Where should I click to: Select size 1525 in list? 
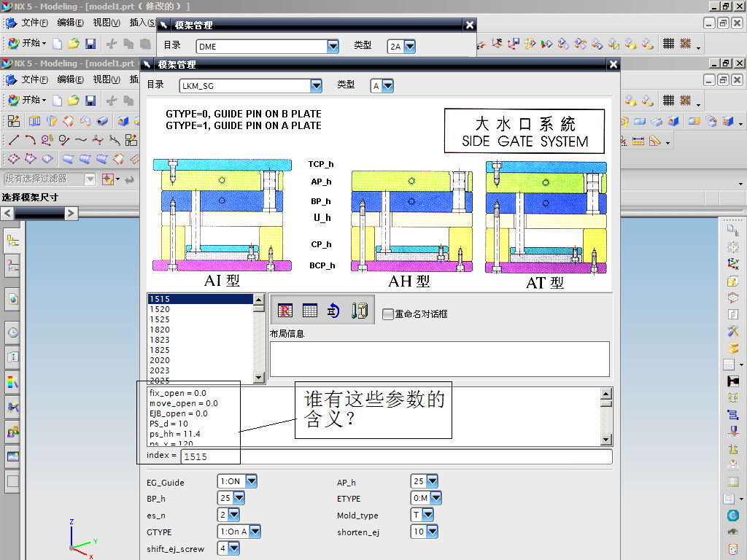coord(200,319)
